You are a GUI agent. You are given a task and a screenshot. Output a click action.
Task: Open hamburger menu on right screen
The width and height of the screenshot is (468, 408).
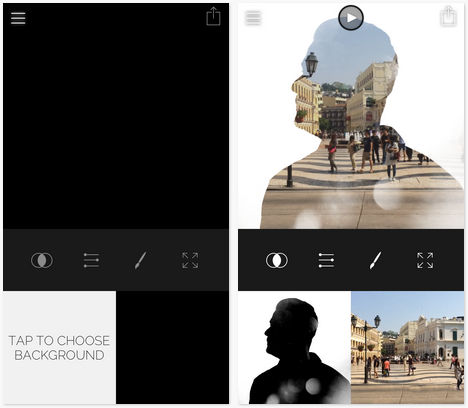coord(253,18)
